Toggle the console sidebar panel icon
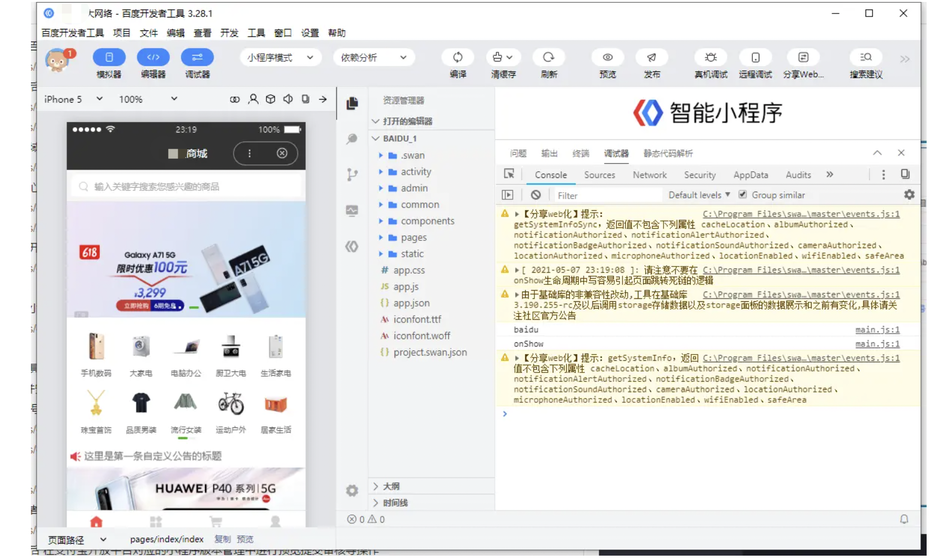The image size is (945, 560). pyautogui.click(x=507, y=195)
